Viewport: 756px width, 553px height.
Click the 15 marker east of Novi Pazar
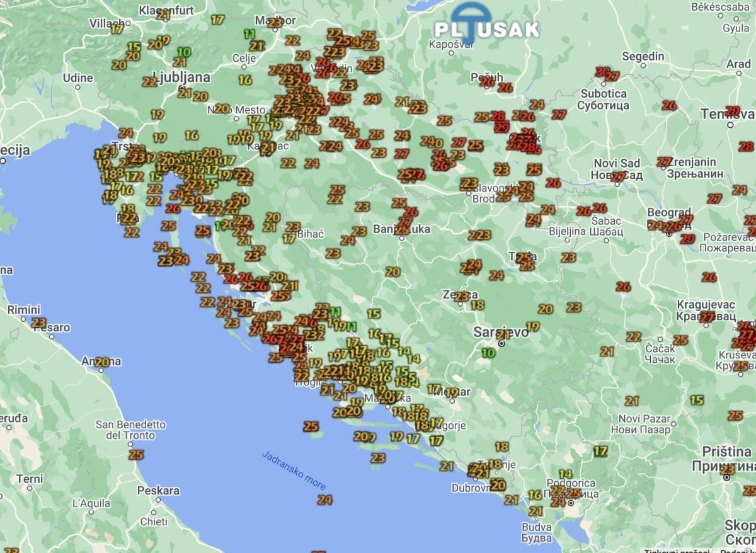pos(697,400)
